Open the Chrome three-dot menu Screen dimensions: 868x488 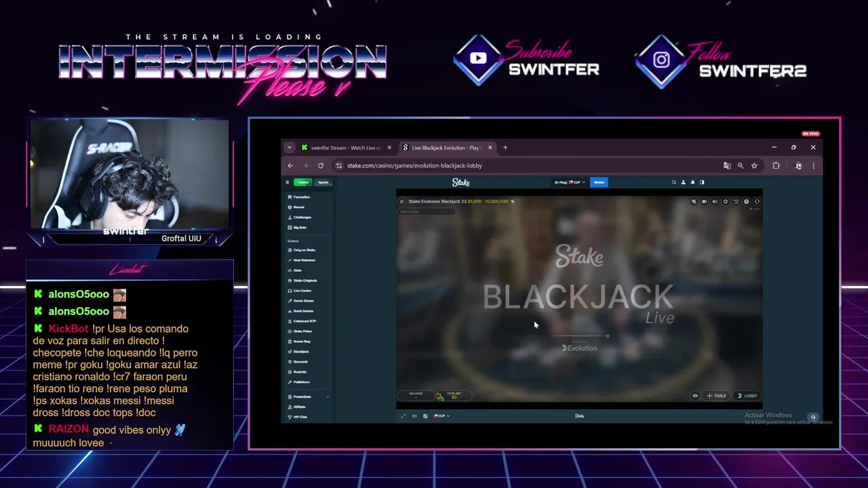pyautogui.click(x=814, y=165)
